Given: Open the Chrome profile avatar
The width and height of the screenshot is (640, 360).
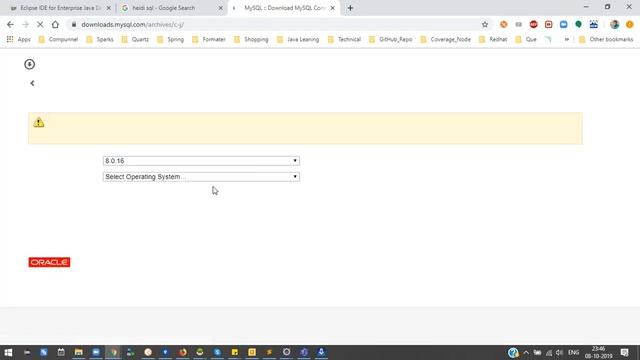Looking at the screenshot, I should pyautogui.click(x=614, y=24).
